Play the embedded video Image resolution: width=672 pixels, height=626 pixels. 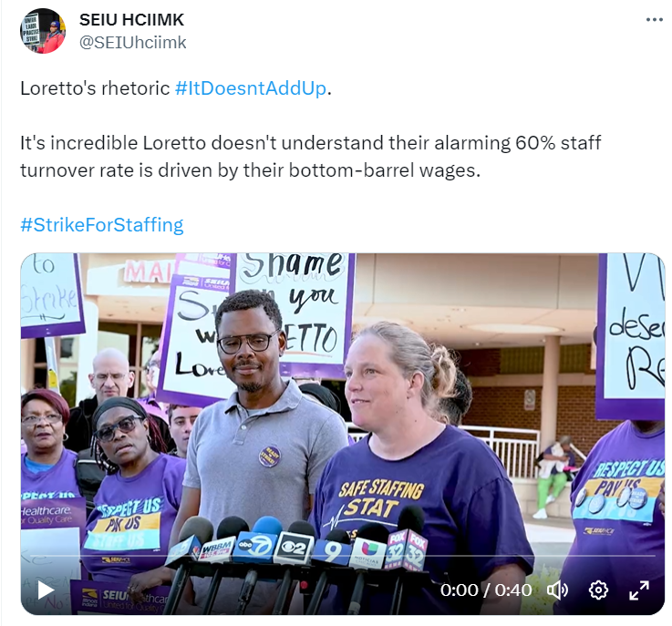[x=46, y=590]
